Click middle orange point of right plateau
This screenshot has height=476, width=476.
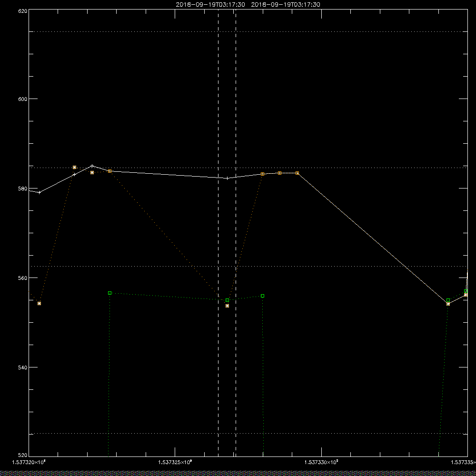point(279,173)
